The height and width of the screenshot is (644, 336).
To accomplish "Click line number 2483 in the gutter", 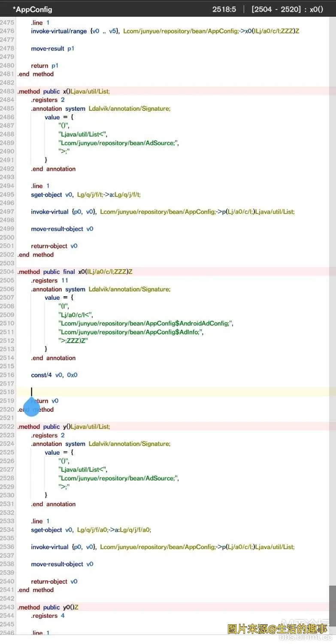I will (7, 91).
